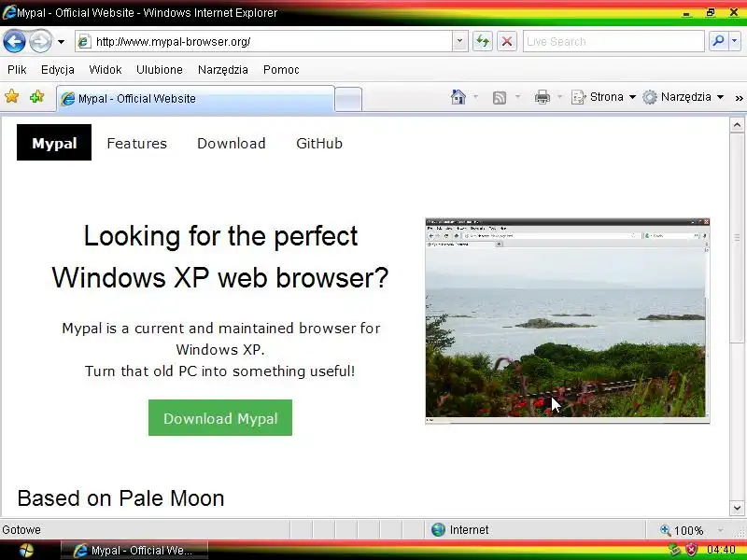747x560 pixels.
Task: Open the recent pages dropdown next to Forward
Action: (61, 42)
